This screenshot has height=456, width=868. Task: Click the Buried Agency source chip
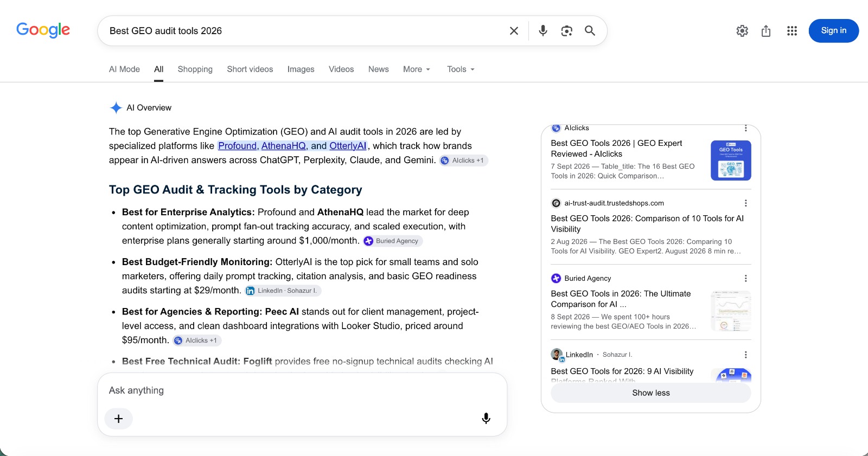coord(392,241)
